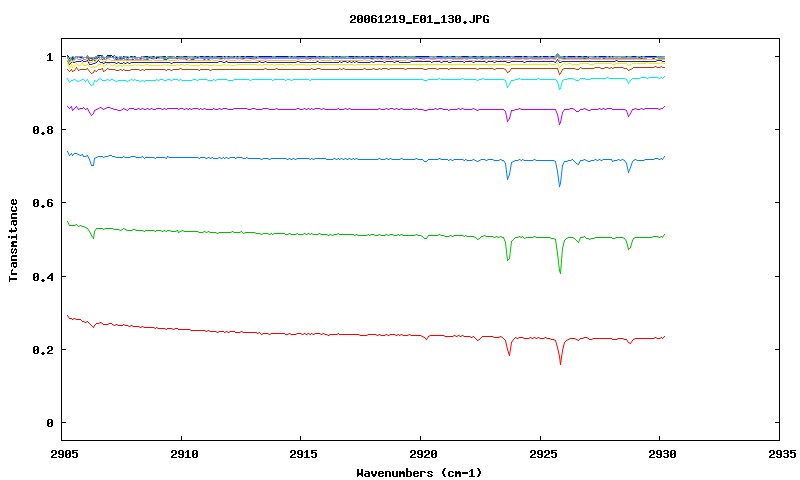The width and height of the screenshot is (800, 480).
Task: Click the 2930 x-axis tick label
Action: click(662, 454)
